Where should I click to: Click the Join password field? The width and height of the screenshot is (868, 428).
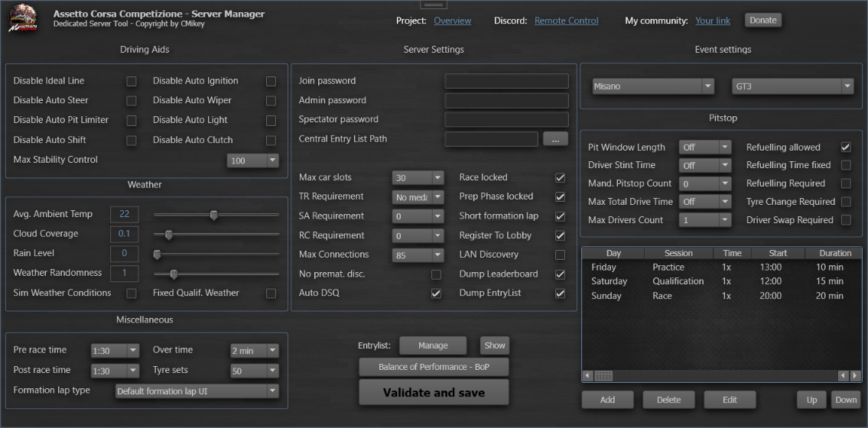click(506, 81)
